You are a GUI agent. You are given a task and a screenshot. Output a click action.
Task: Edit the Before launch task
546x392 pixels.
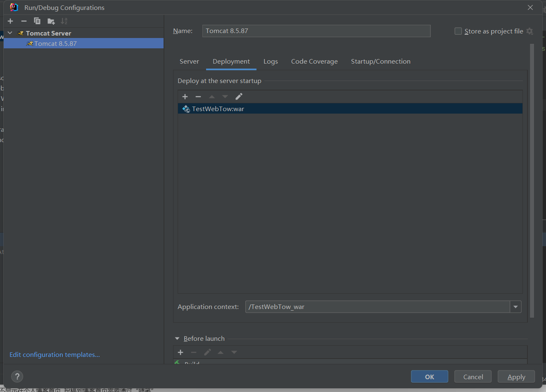coord(207,352)
